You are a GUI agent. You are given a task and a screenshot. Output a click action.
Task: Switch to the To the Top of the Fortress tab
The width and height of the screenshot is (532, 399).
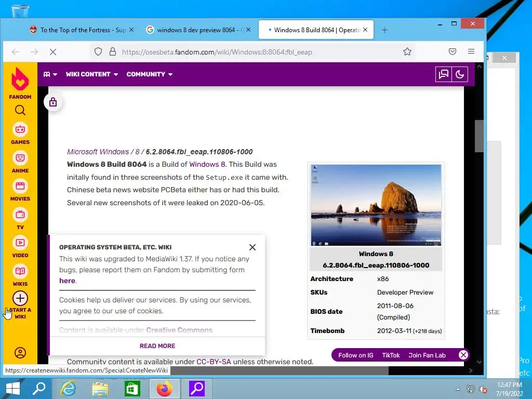click(x=82, y=30)
